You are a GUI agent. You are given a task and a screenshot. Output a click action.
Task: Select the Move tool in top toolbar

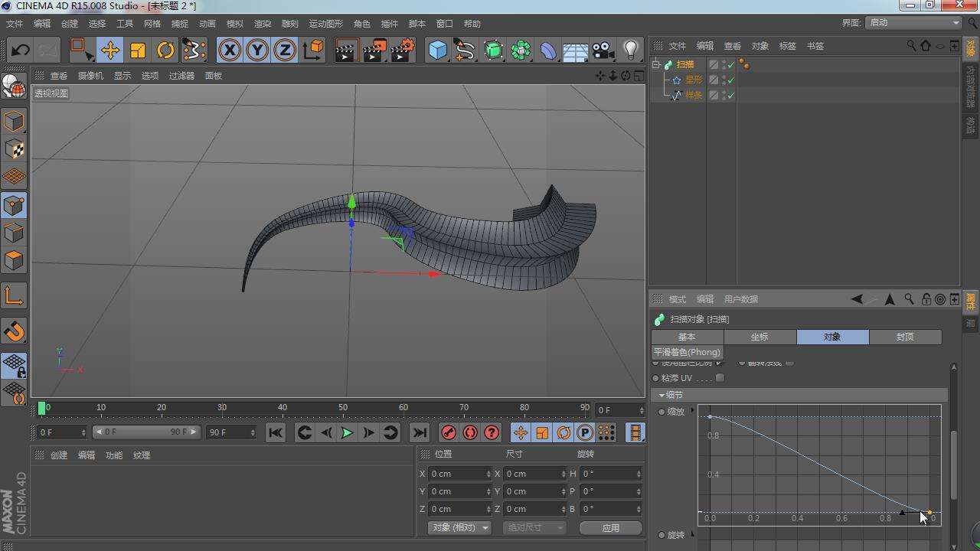click(109, 51)
